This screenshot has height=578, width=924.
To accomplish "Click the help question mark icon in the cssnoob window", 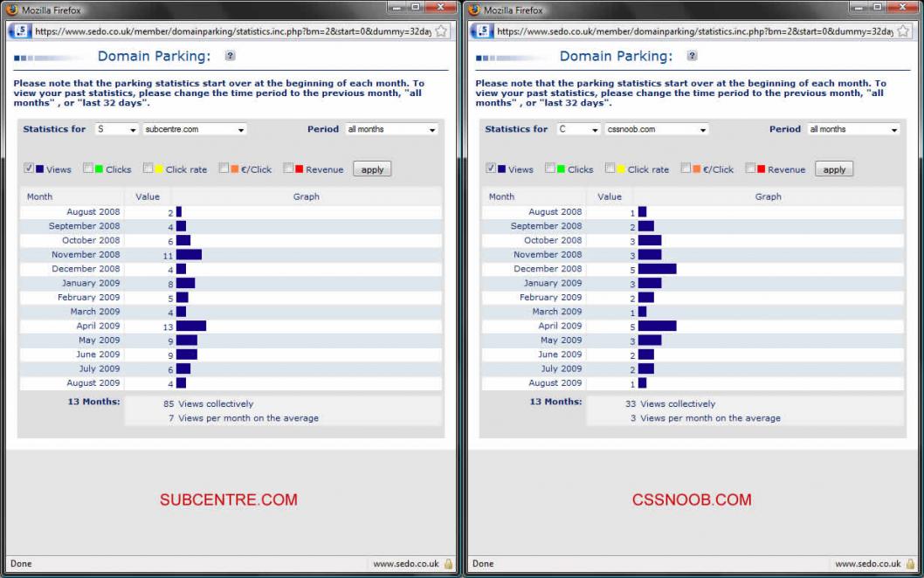I will coord(692,55).
